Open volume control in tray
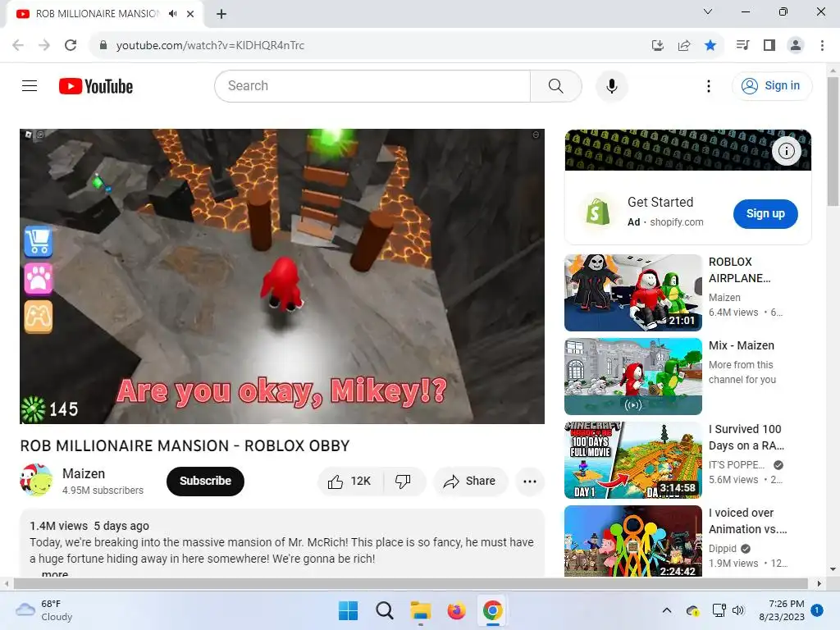 point(738,610)
